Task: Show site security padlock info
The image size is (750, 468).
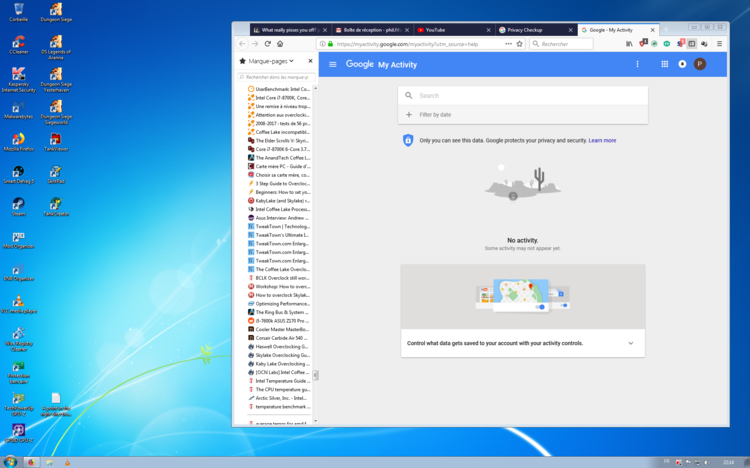Action: click(x=331, y=44)
